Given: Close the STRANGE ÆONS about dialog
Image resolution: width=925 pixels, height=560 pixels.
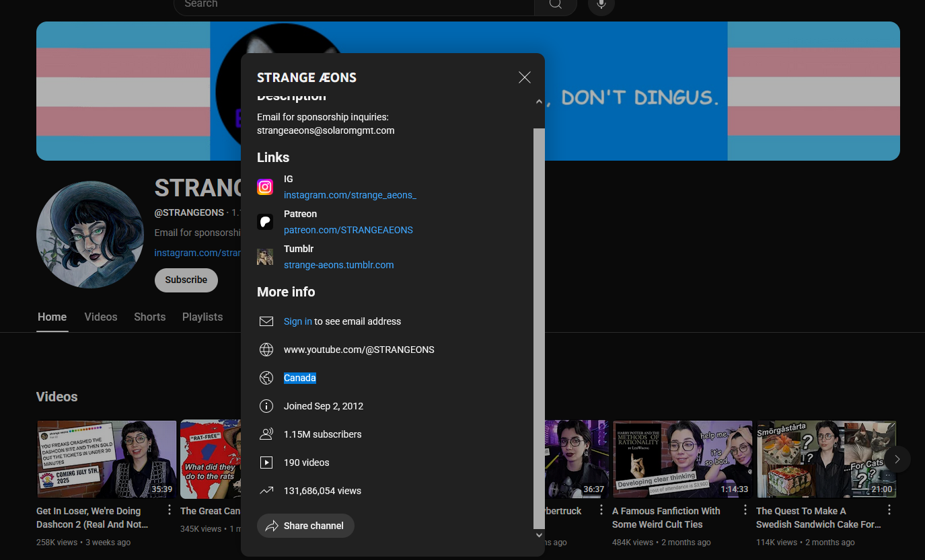Looking at the screenshot, I should coord(525,77).
